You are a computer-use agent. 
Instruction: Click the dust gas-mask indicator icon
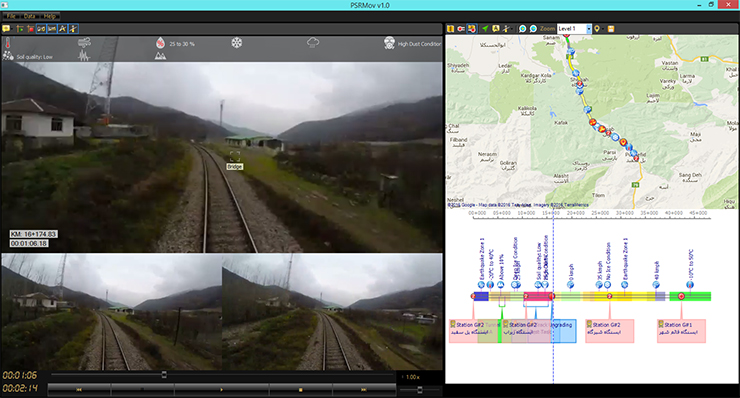389,43
